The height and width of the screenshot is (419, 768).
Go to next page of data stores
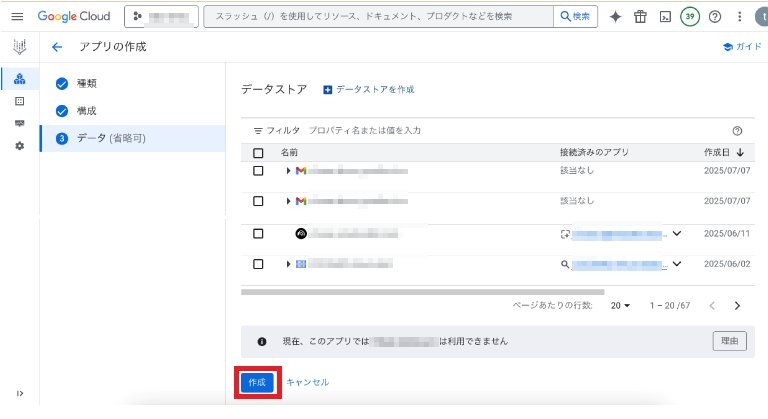tap(737, 305)
